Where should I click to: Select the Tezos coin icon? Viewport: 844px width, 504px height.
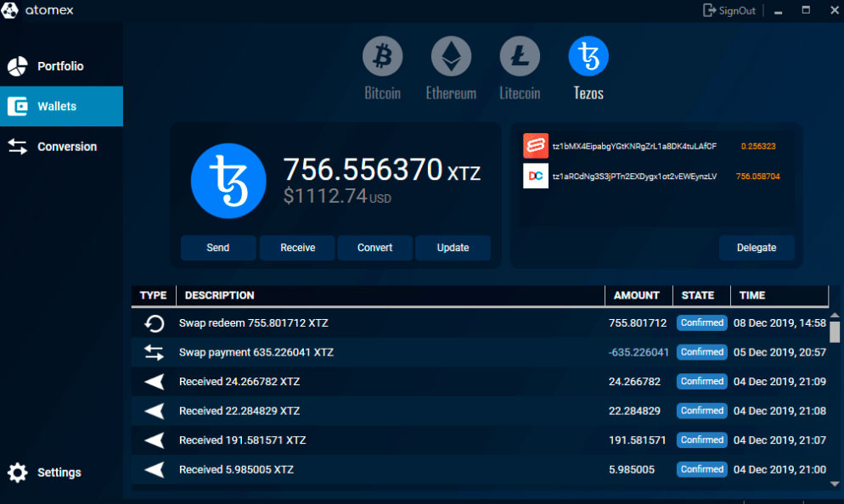tap(588, 56)
